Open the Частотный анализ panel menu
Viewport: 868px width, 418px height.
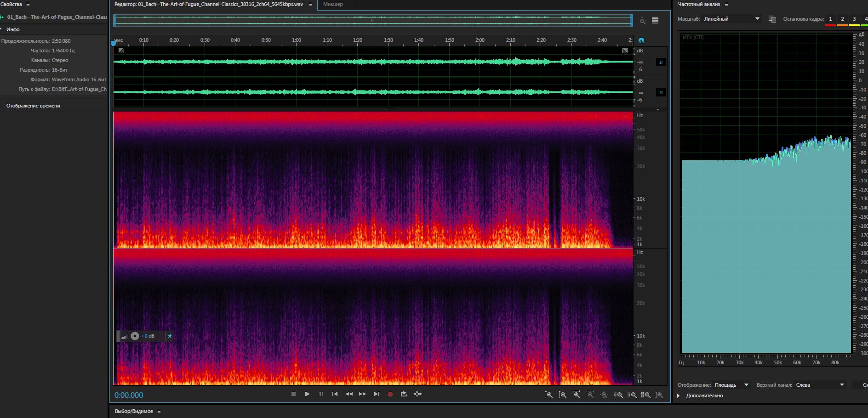point(726,4)
